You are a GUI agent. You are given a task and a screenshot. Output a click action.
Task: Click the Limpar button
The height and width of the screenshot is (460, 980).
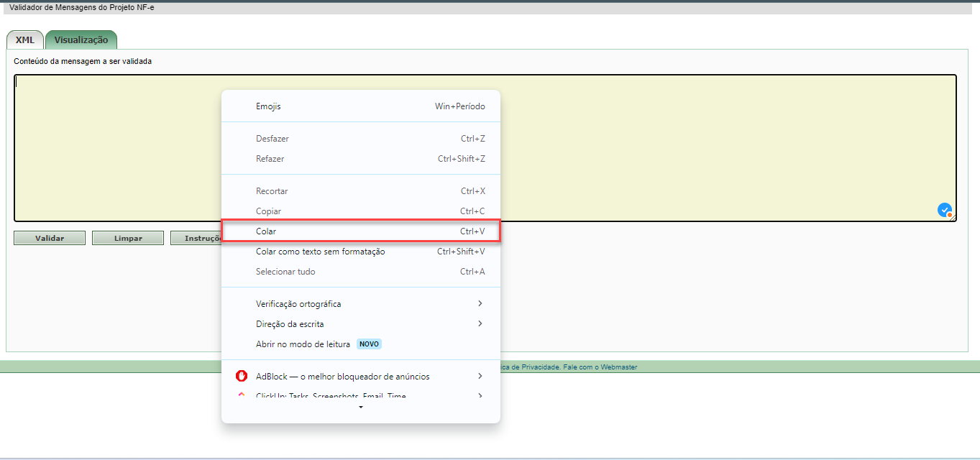pos(128,238)
